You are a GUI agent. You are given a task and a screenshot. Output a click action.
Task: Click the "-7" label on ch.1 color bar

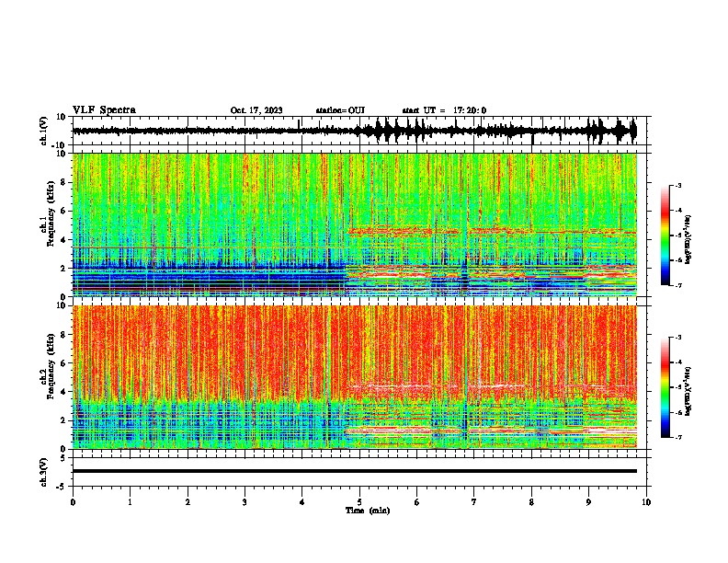pos(677,286)
